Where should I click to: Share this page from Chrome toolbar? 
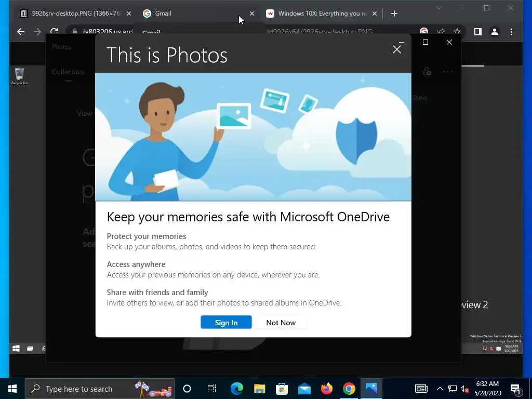441,32
